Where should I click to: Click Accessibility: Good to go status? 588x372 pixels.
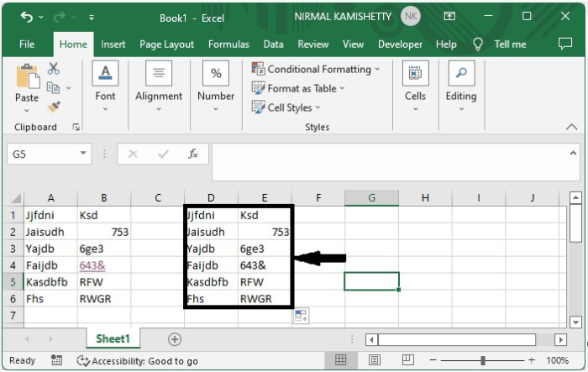click(137, 361)
